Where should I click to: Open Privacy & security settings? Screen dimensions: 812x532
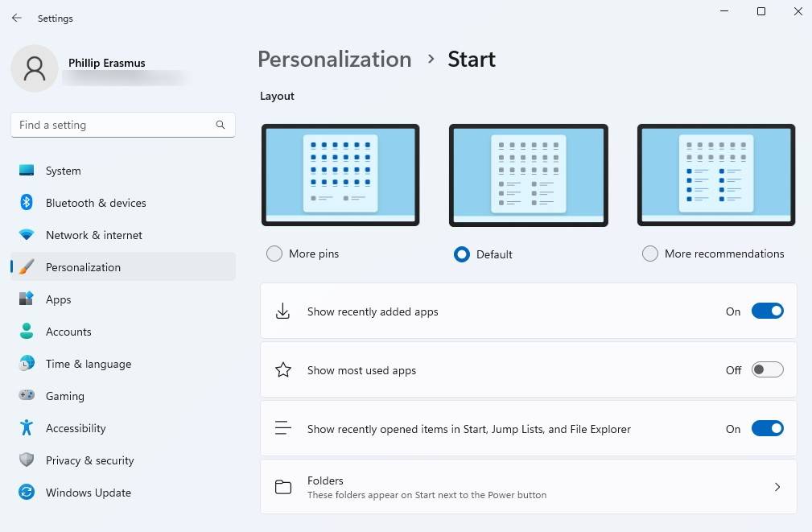tap(123, 460)
